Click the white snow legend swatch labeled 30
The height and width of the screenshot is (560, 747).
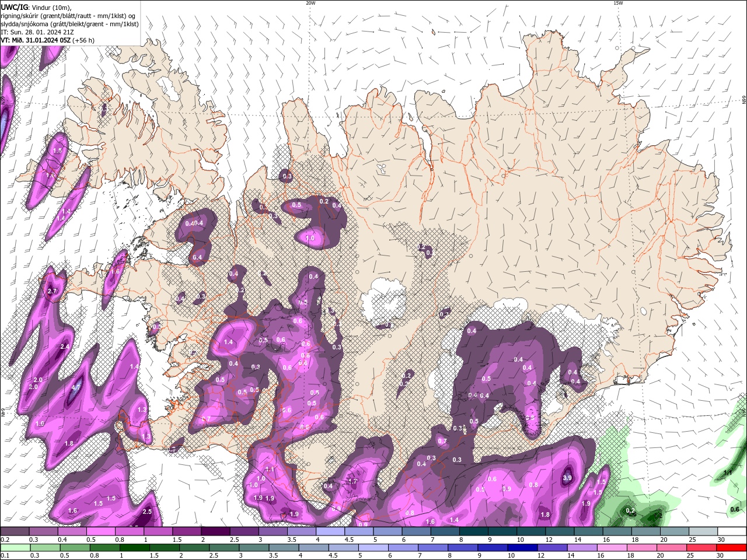(x=732, y=531)
